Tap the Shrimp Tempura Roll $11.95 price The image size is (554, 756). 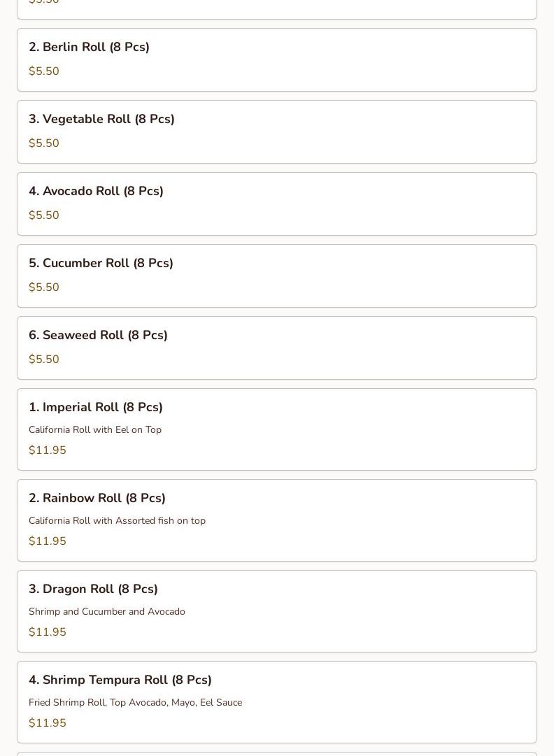[x=48, y=723]
